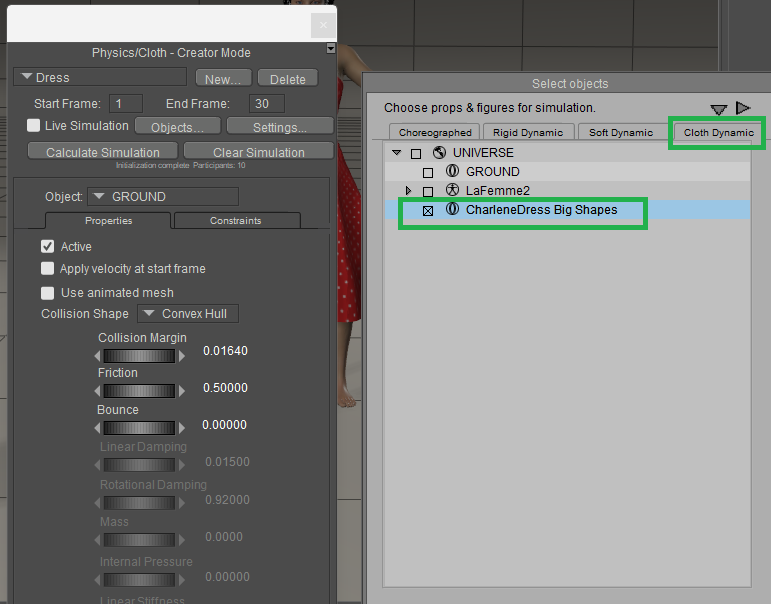The image size is (771, 604).
Task: Click the right-pointing triangle icon in Select objects
Action: pos(743,108)
